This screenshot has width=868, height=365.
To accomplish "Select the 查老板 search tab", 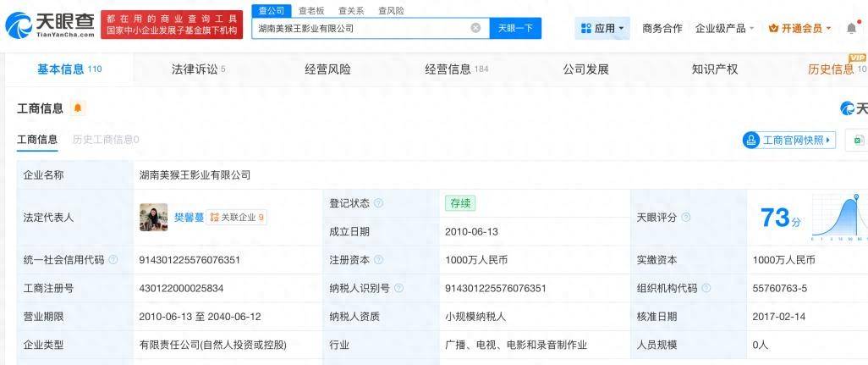I will 311,10.
